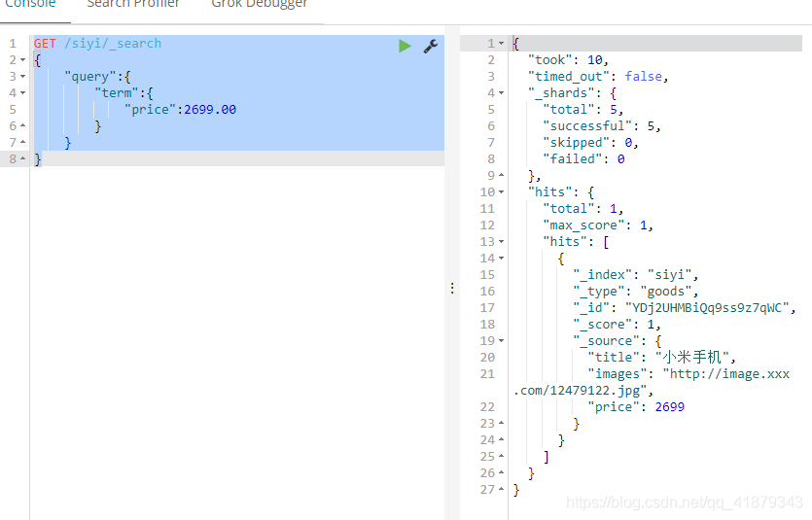Viewport: 812px width, 520px height.
Task: Click the "timed_out" false value
Action: pyautogui.click(x=643, y=77)
